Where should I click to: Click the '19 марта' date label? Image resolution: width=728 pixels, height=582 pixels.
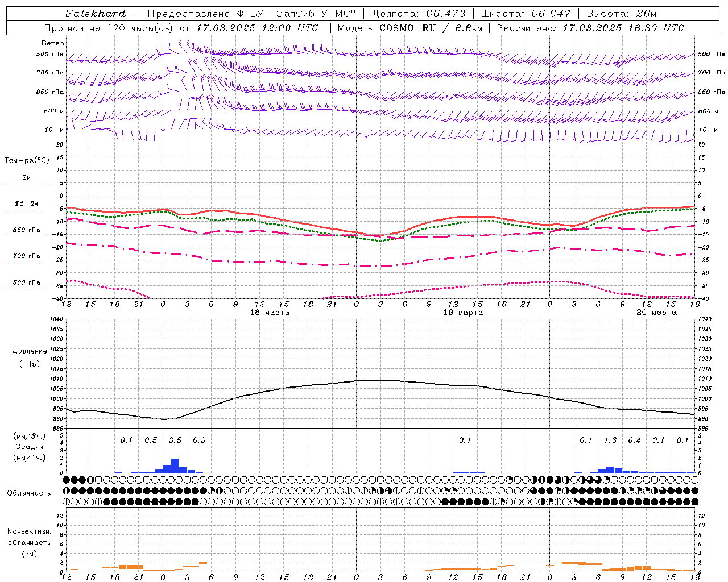click(x=463, y=313)
